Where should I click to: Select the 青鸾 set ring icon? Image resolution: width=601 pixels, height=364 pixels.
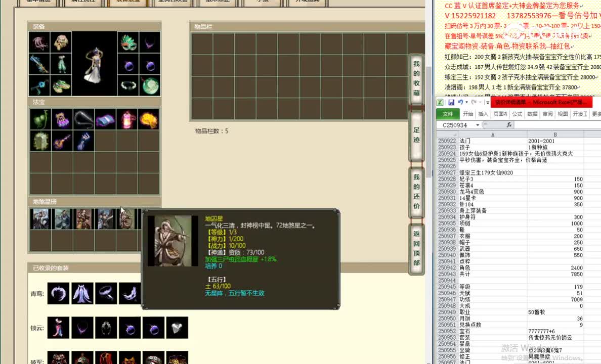[x=106, y=294]
